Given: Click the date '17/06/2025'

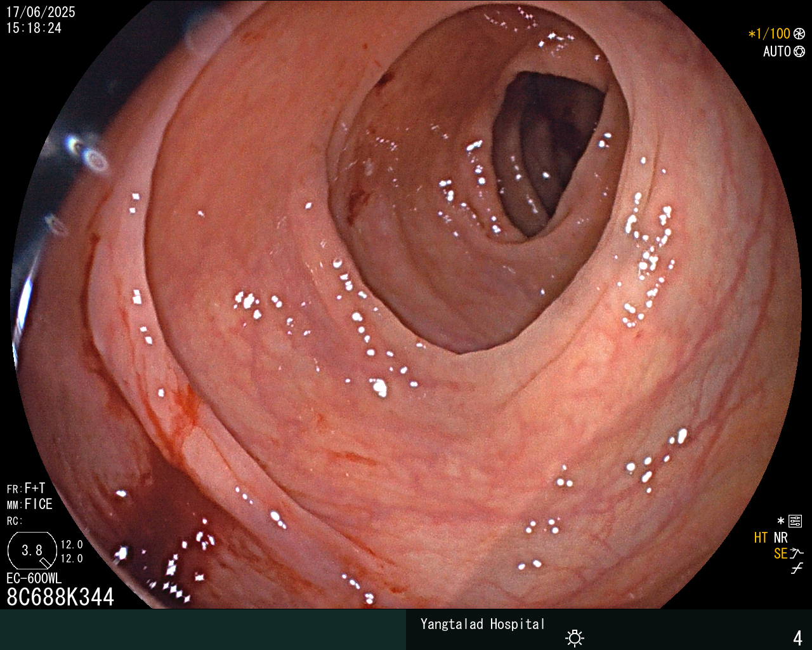Looking at the screenshot, I should pos(41,12).
